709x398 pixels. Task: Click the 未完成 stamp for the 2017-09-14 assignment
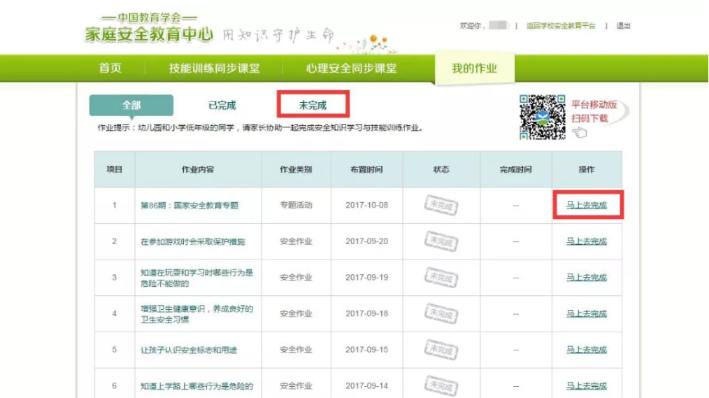(441, 386)
